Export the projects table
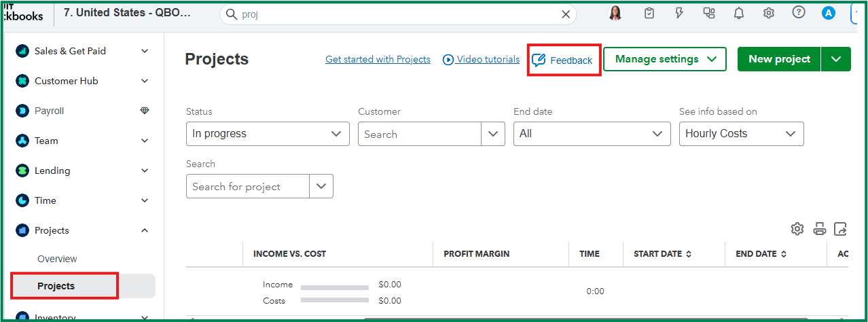 (x=841, y=229)
